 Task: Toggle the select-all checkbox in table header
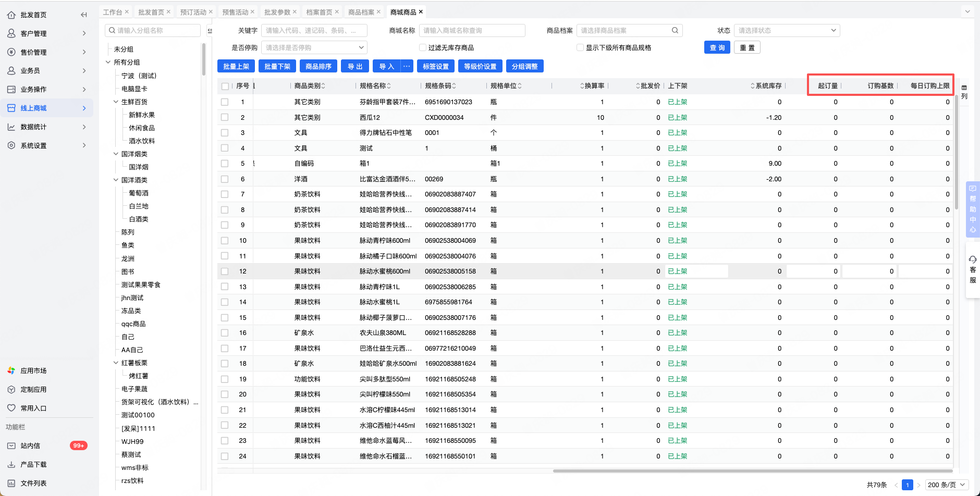[225, 86]
